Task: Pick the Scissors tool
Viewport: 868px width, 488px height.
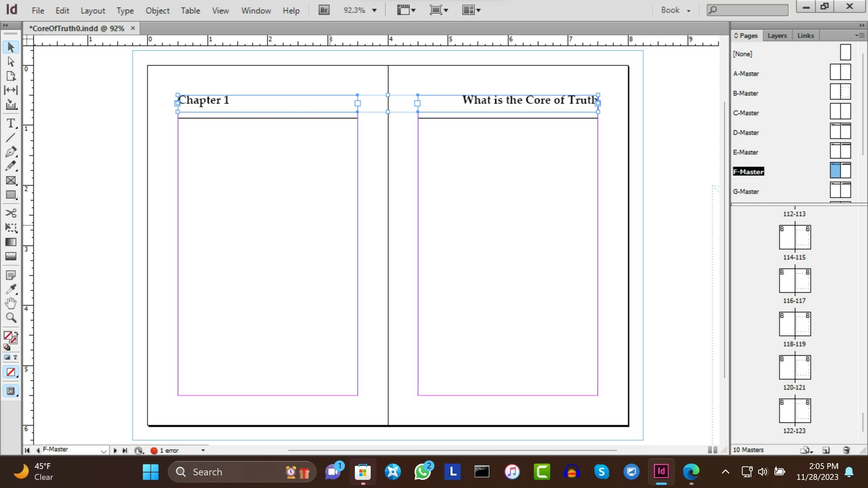Action: [x=10, y=213]
